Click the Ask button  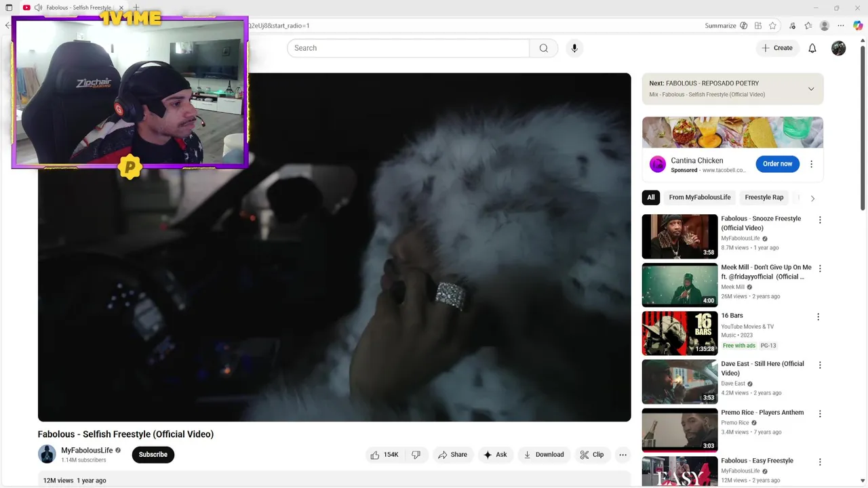tap(495, 455)
